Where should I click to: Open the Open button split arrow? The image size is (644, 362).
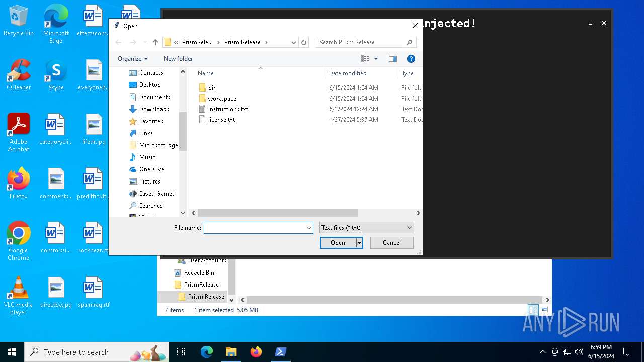[x=359, y=243]
